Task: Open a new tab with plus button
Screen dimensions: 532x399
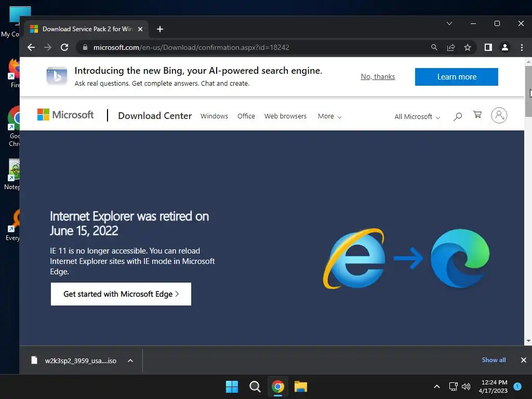Action: 160,29
